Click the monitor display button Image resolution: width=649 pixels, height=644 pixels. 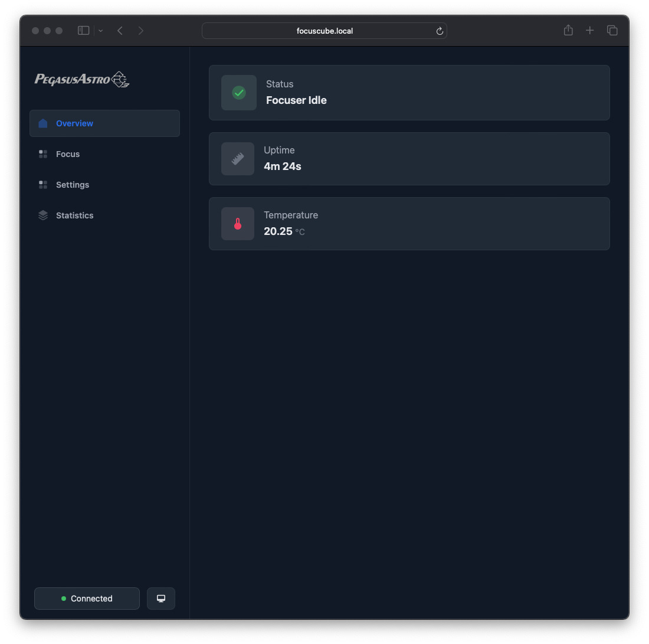[161, 599]
